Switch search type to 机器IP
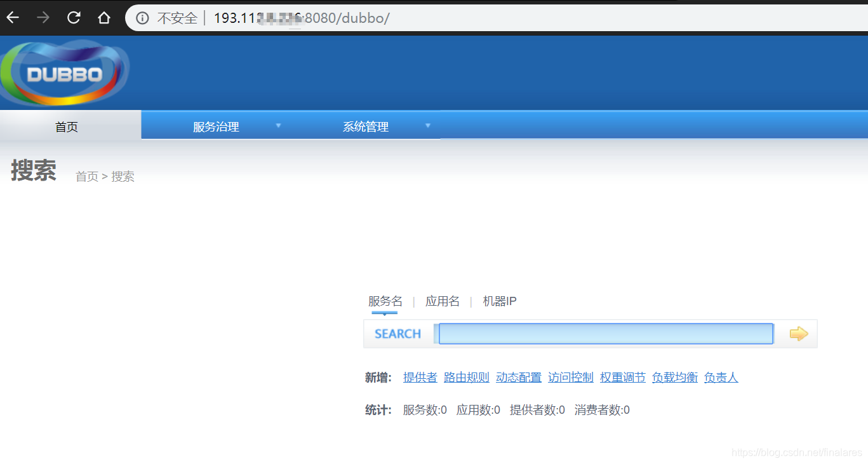Image resolution: width=868 pixels, height=464 pixels. tap(500, 301)
